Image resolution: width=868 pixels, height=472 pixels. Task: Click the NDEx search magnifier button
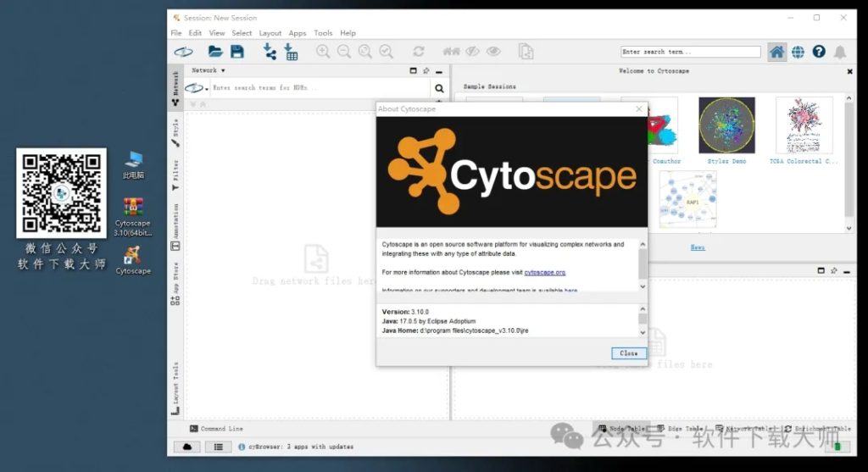439,88
